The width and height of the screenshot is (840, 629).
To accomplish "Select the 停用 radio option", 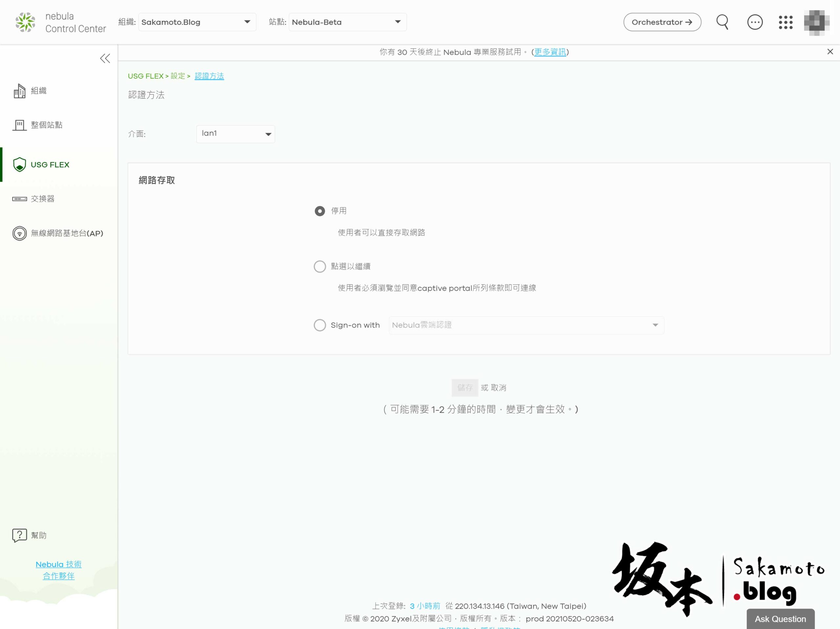I will 320,211.
